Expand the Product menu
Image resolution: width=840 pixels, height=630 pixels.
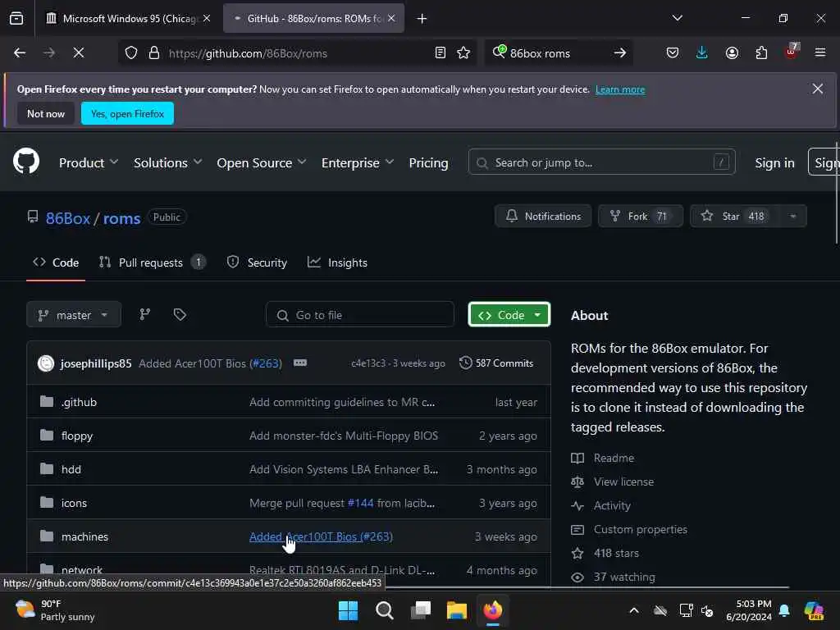point(89,163)
